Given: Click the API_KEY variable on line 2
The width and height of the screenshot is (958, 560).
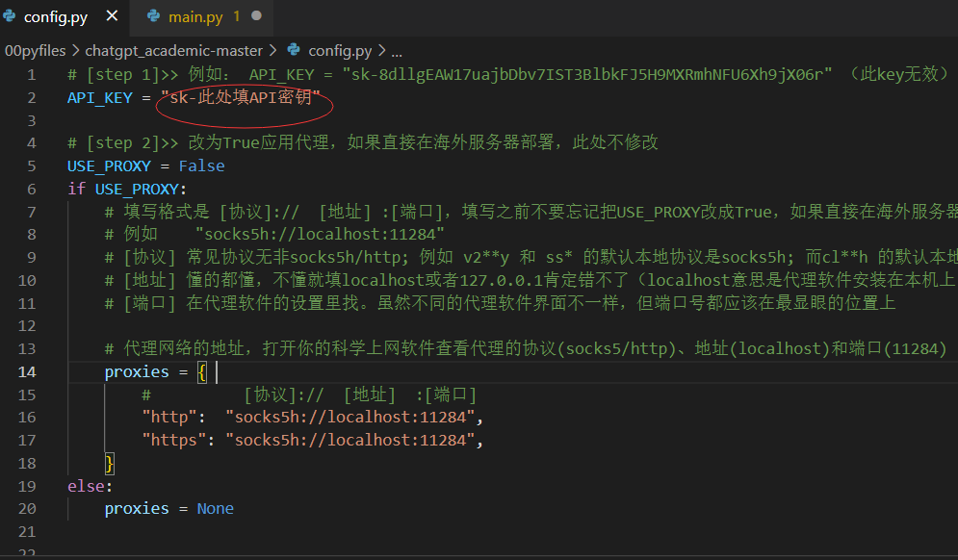Looking at the screenshot, I should [99, 98].
